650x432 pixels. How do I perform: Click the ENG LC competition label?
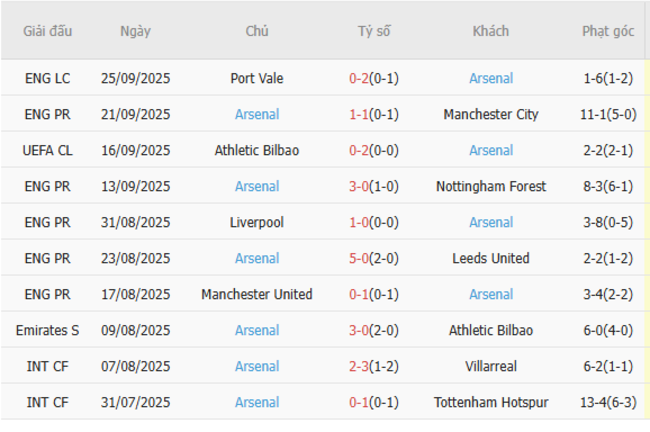(48, 78)
